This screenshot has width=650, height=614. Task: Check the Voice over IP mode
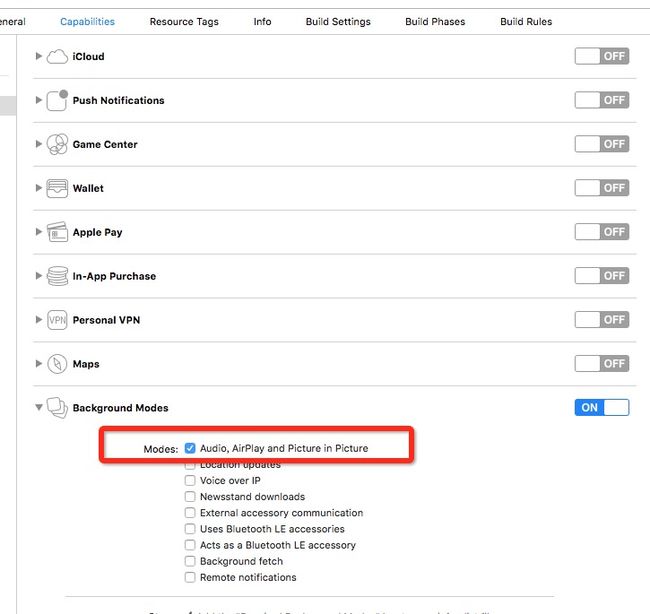190,481
